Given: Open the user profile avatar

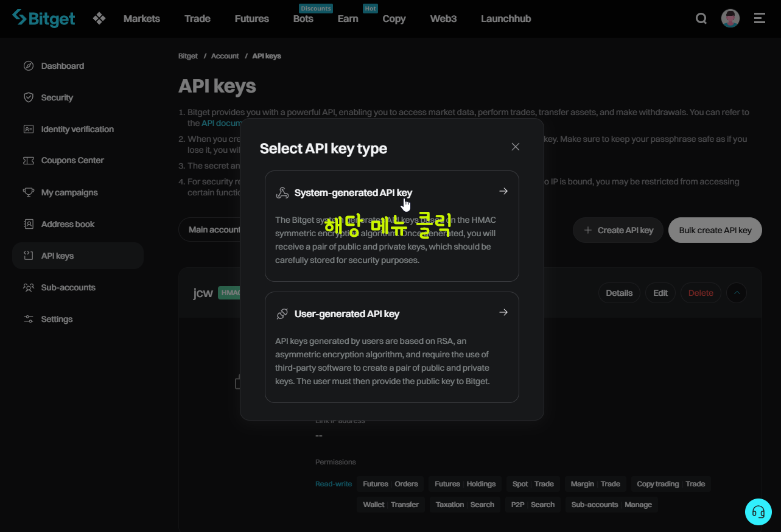Looking at the screenshot, I should (730, 18).
